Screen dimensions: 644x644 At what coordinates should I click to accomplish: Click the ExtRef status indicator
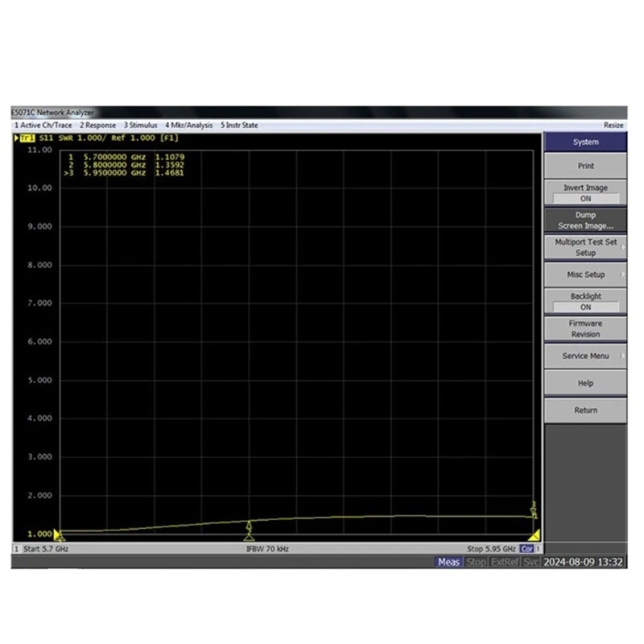pos(505,562)
